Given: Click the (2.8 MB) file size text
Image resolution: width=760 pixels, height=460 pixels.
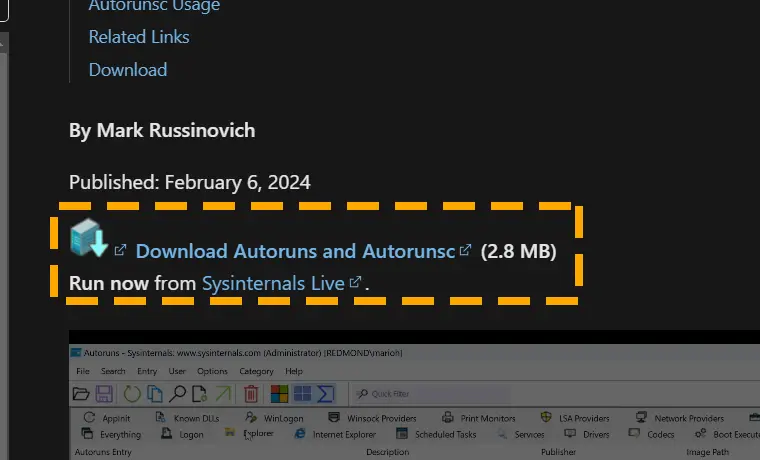Looking at the screenshot, I should [519, 251].
